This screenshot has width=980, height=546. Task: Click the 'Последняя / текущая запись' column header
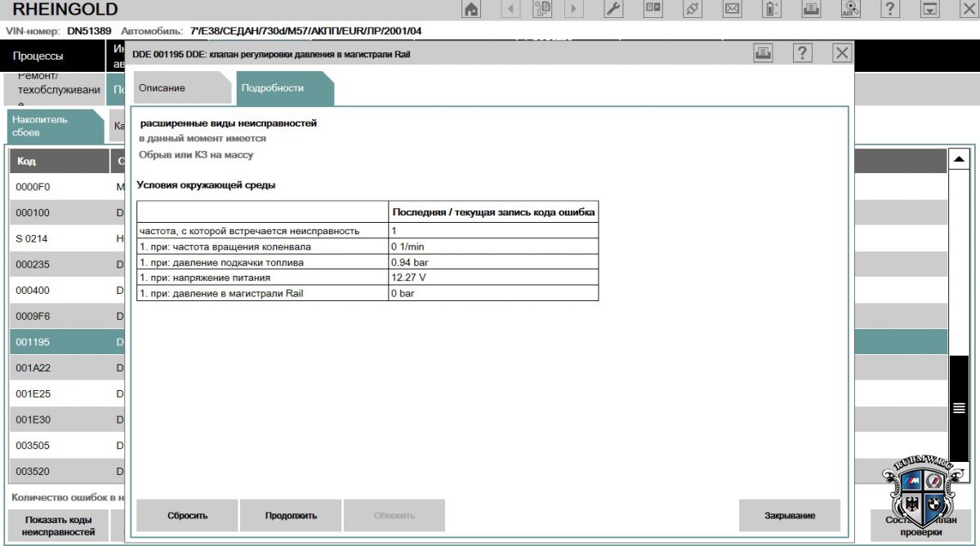493,212
